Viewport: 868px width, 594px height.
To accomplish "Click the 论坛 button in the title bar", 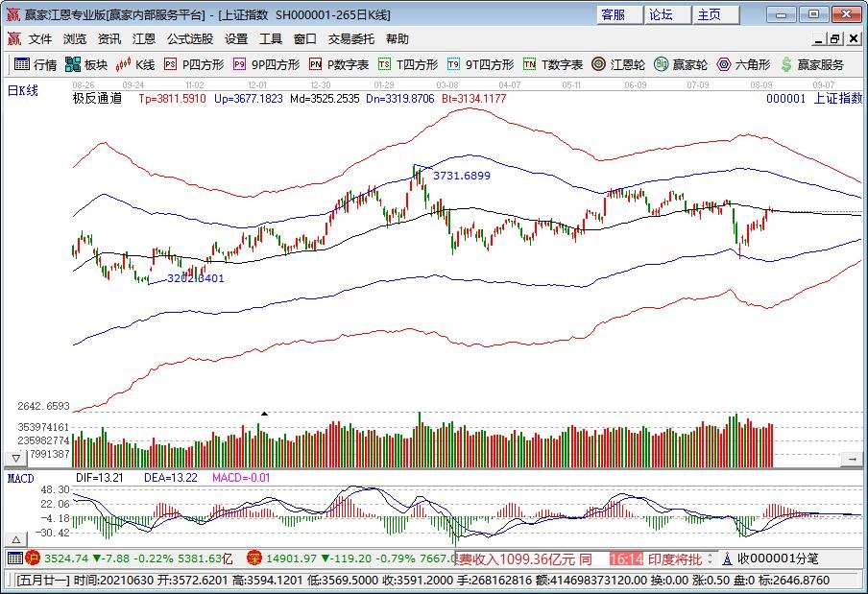I will (661, 14).
